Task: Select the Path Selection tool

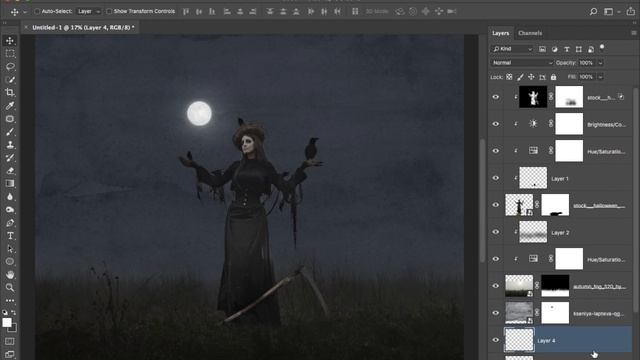Action: pos(10,249)
